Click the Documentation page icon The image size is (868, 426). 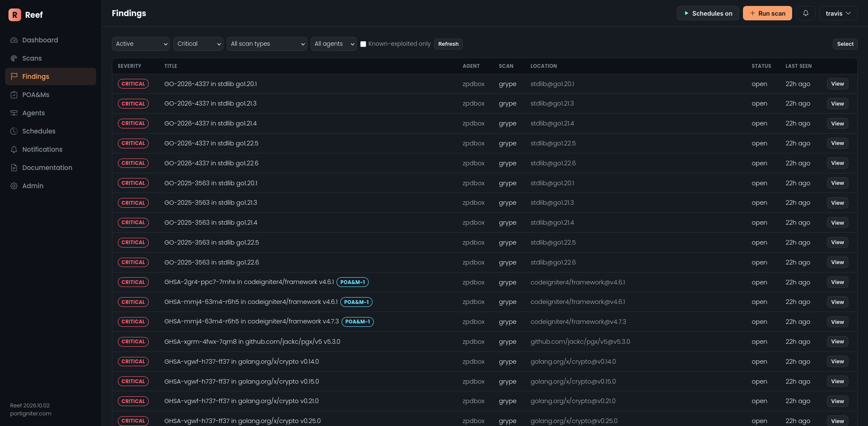pos(14,168)
